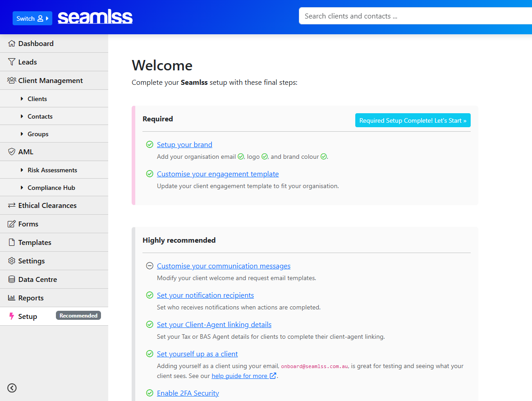Screen dimensions: 532x401
Task: Click the Highly recommended section title
Action: pos(179,240)
